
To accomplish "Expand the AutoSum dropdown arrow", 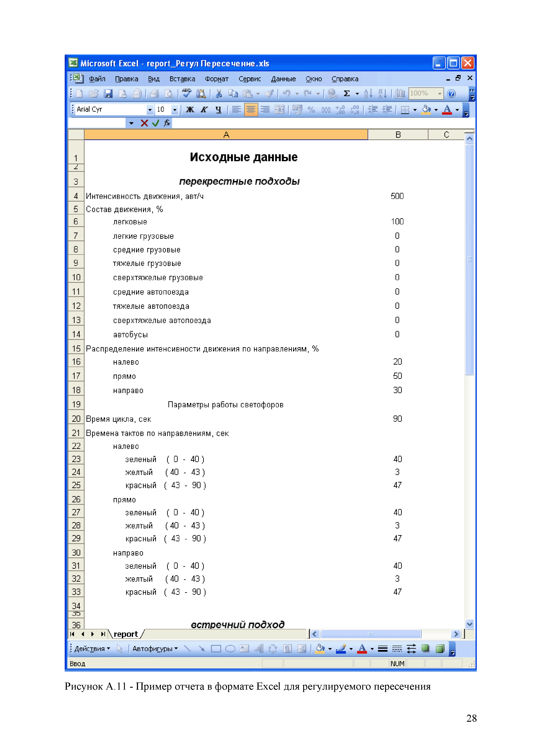I will pyautogui.click(x=357, y=94).
